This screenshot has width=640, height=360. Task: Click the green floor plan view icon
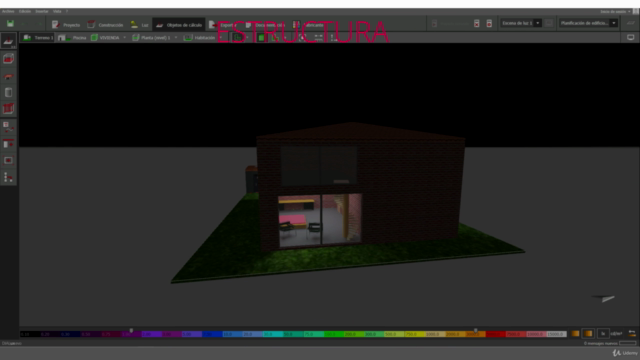point(275,38)
